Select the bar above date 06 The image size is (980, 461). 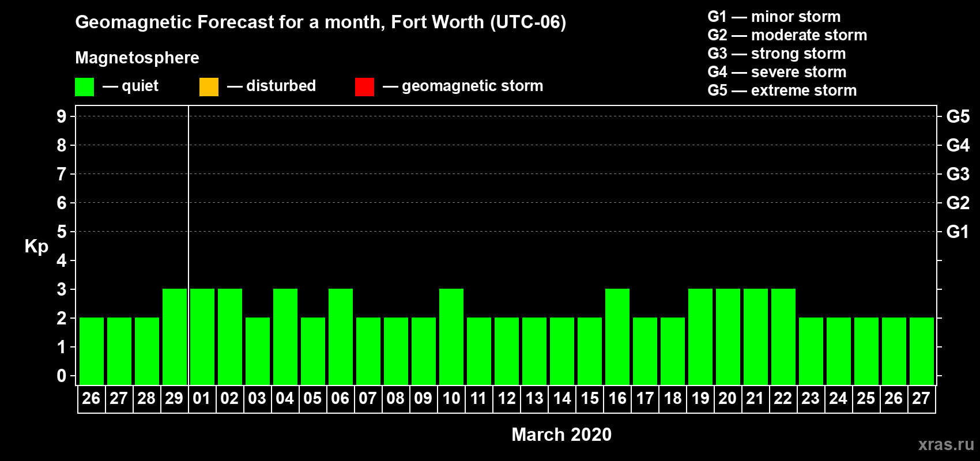pos(341,337)
